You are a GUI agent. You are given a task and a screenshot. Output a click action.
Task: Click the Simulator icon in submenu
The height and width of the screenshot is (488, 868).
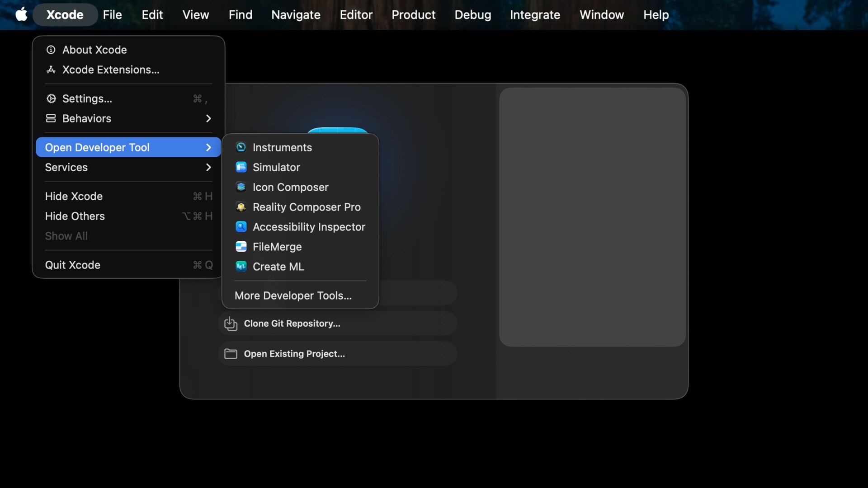click(x=241, y=167)
